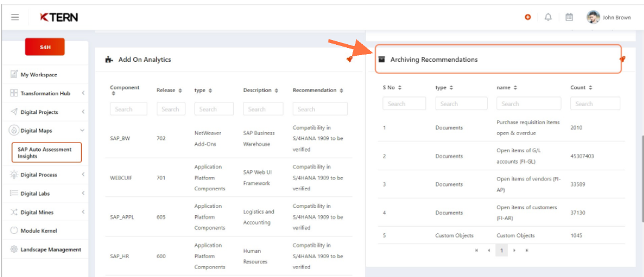This screenshot has width=644, height=277.
Task: Open the notifications bell icon
Action: click(x=548, y=17)
